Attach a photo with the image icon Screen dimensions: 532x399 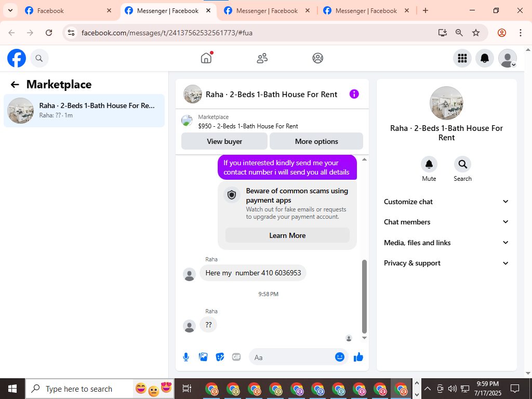pyautogui.click(x=203, y=357)
